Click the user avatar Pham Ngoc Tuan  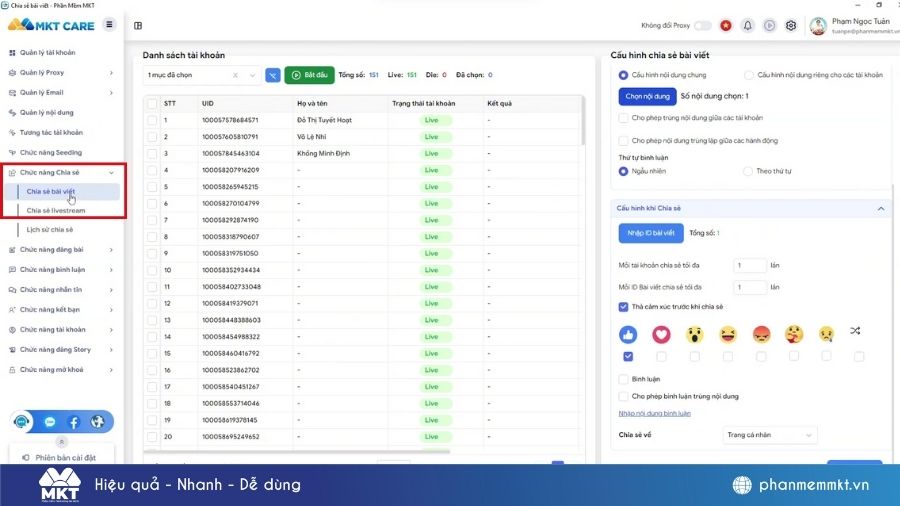[818, 26]
